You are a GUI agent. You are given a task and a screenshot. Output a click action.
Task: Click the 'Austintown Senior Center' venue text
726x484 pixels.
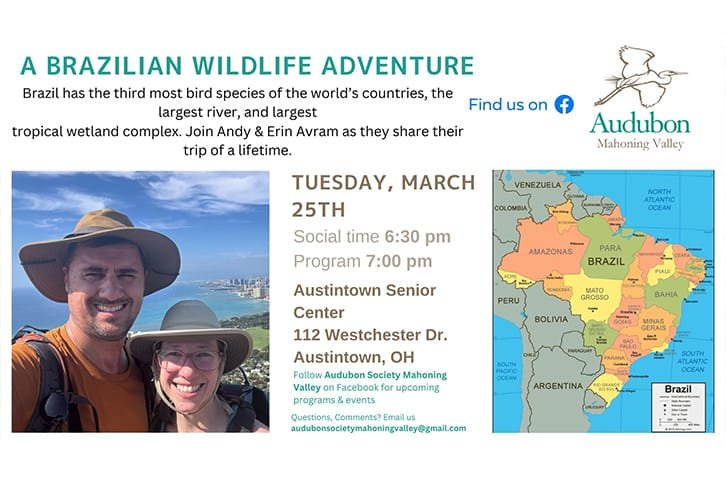point(365,302)
